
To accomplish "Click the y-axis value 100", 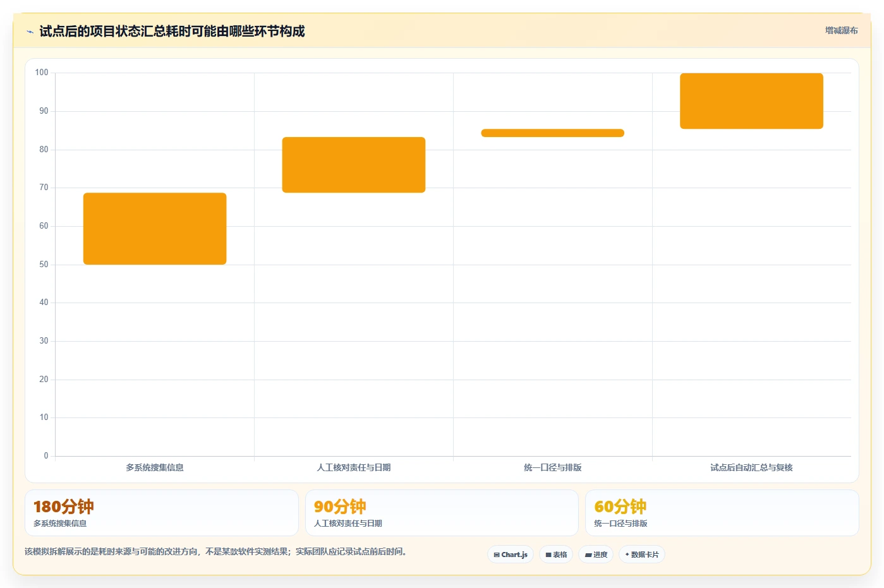I will pos(42,73).
